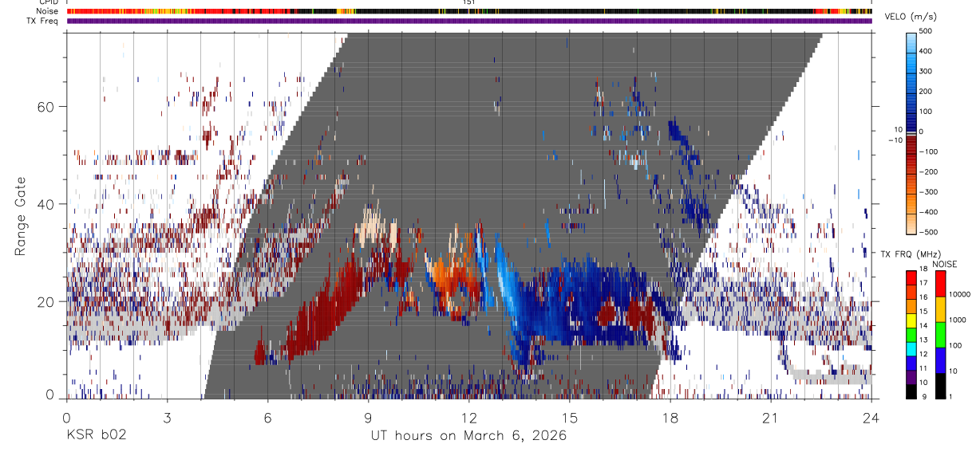Select the 400 tick on velocity scale
Viewport: 980px width, 452px height.
tap(927, 51)
